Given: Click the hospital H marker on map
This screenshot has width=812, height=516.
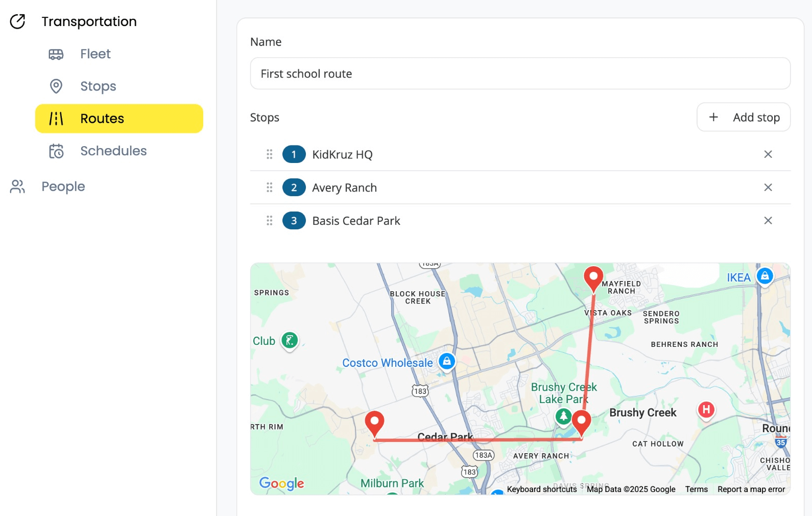Looking at the screenshot, I should [x=706, y=409].
